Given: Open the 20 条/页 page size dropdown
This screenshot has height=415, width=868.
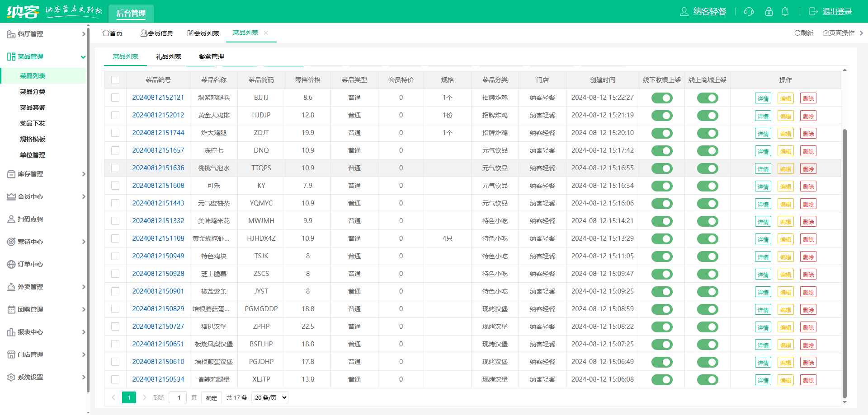Looking at the screenshot, I should pos(270,397).
